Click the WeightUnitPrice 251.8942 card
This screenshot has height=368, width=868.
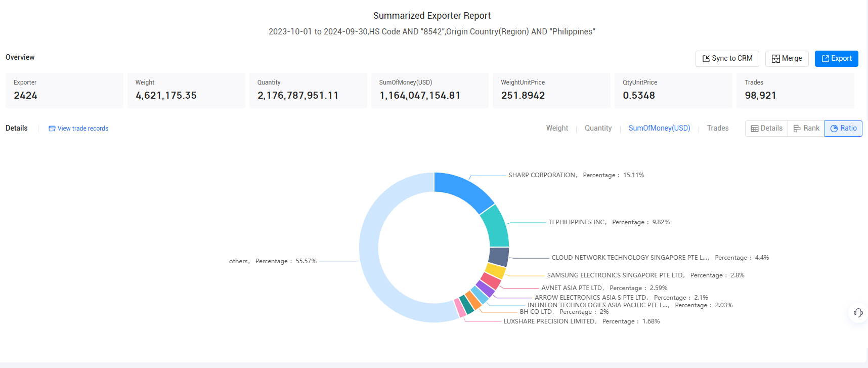click(551, 91)
